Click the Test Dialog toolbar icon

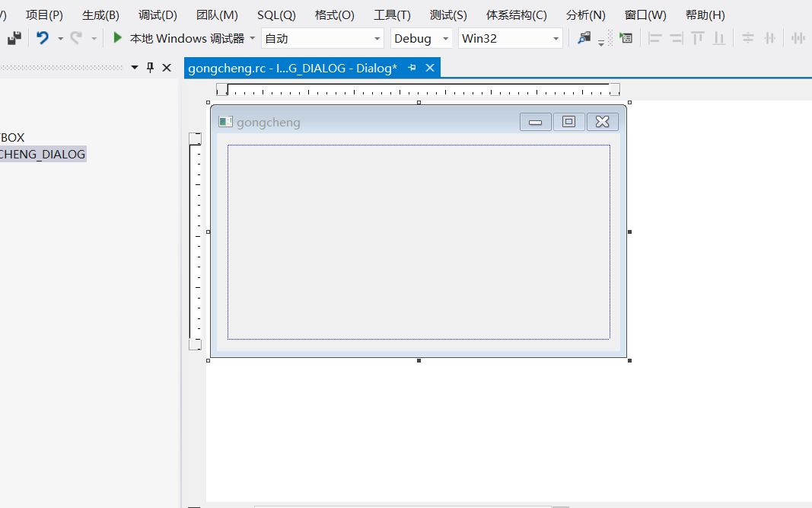tap(626, 38)
